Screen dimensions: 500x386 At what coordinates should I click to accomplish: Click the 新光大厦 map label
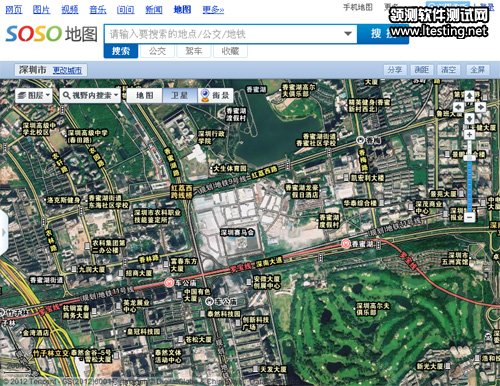pyautogui.click(x=430, y=366)
